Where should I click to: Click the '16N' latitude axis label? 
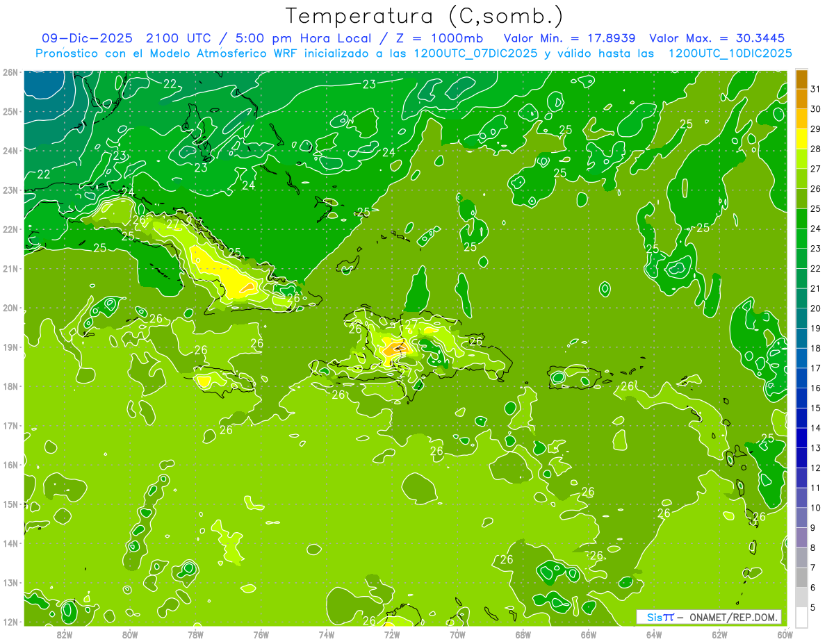point(10,465)
